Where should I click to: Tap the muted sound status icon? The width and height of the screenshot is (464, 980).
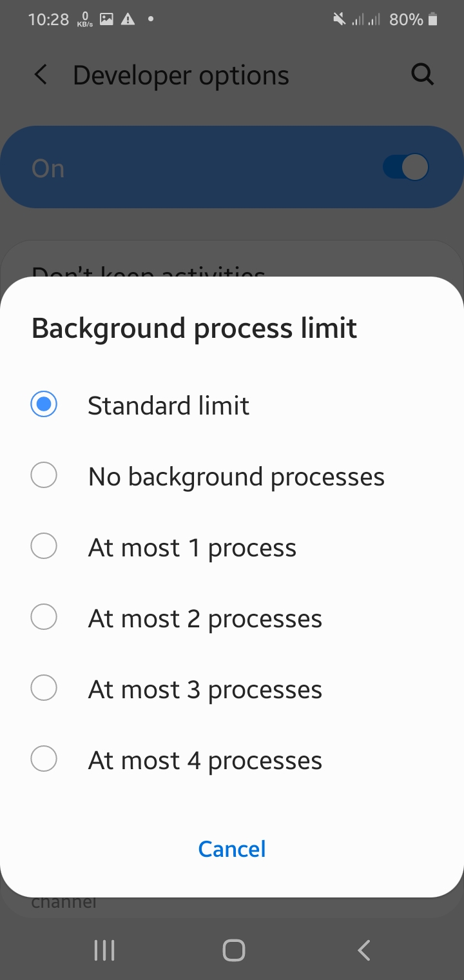tap(339, 19)
